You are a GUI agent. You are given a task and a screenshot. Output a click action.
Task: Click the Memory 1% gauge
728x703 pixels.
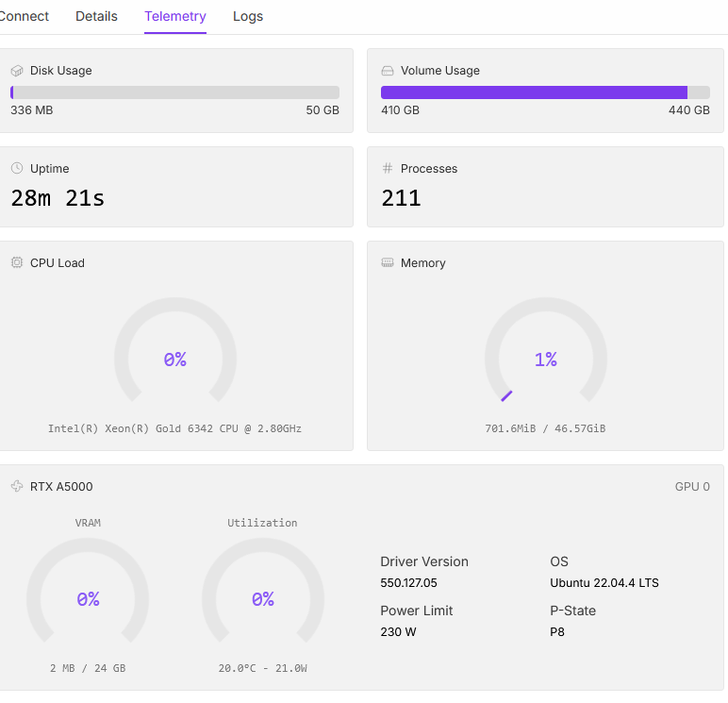tap(546, 349)
